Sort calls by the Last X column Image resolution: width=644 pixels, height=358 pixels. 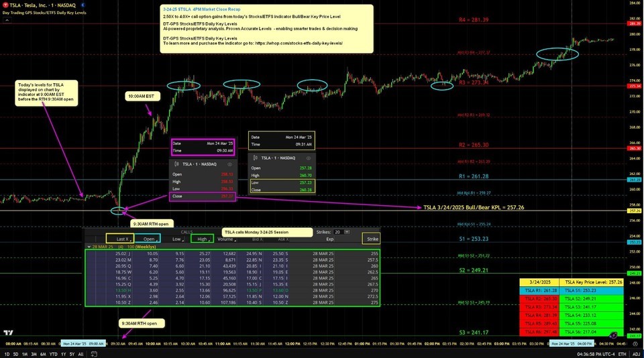[122, 239]
